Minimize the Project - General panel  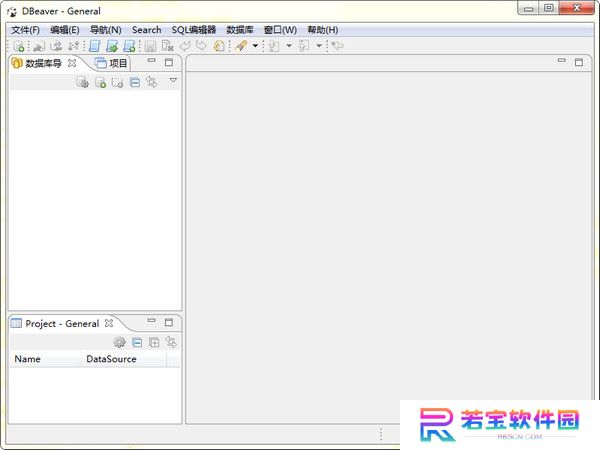coord(152,321)
